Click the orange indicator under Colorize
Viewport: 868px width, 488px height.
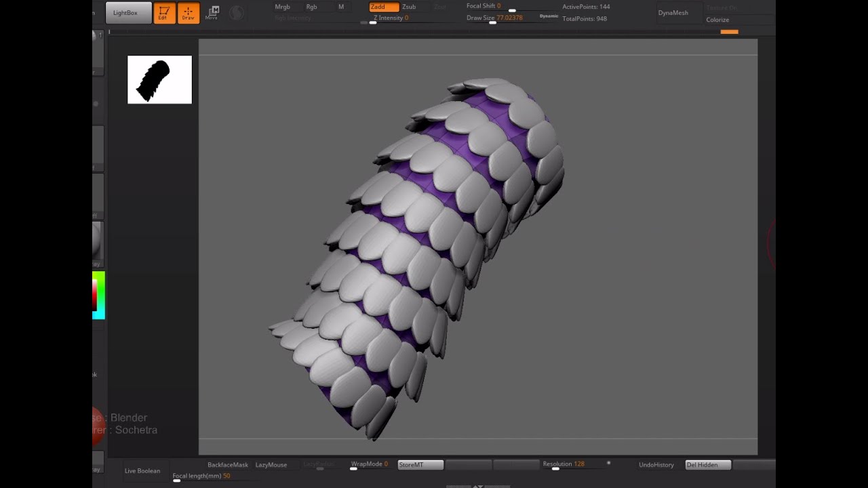(729, 32)
